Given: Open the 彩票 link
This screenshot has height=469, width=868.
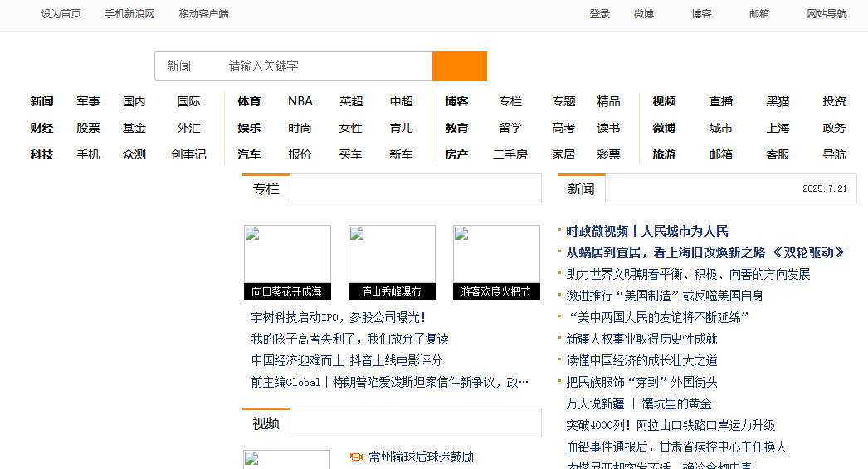Looking at the screenshot, I should tap(609, 154).
